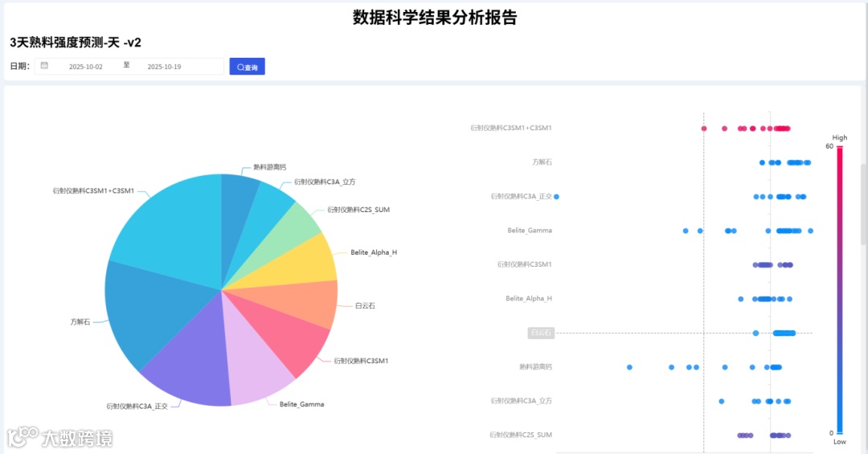868x454 pixels.
Task: Click the High label above color scale
Action: pos(840,137)
